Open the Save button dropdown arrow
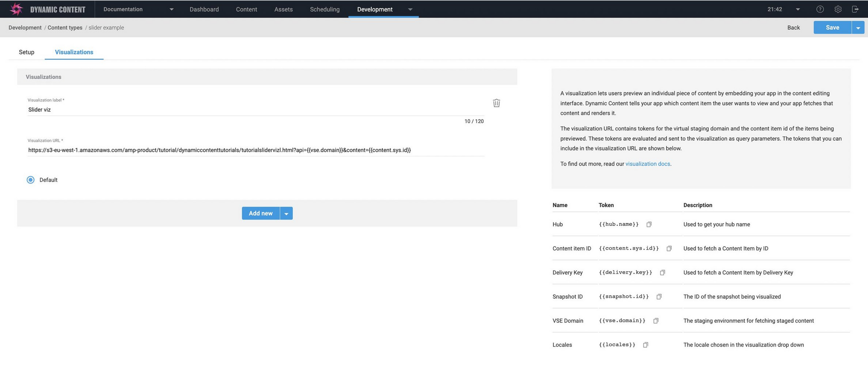 pyautogui.click(x=858, y=28)
